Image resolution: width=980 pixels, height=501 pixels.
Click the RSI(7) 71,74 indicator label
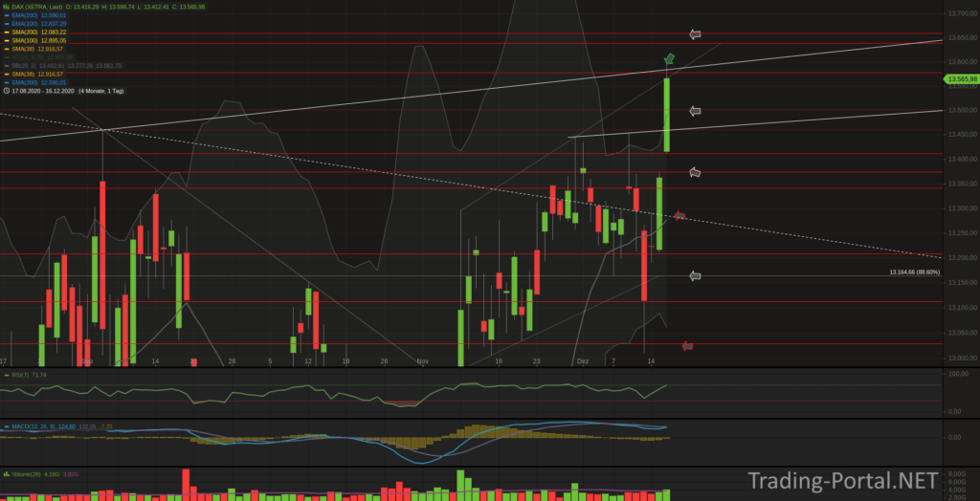point(29,375)
